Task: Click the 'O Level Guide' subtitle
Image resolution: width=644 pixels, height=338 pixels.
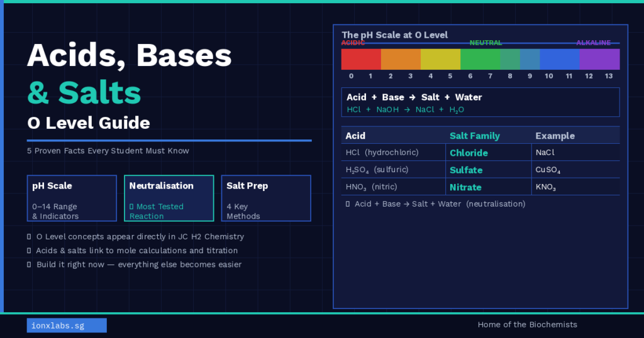Action: pos(89,123)
